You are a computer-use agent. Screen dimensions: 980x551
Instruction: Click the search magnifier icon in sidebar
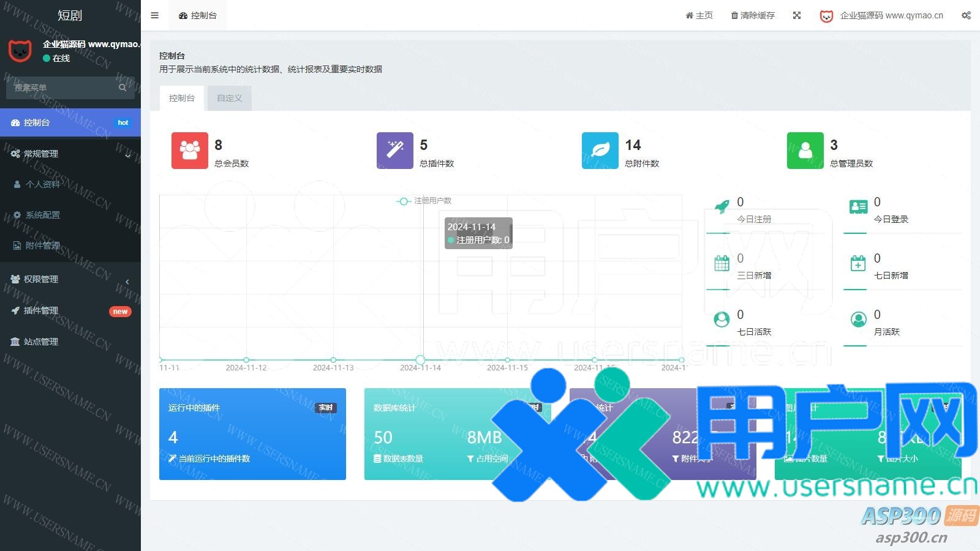click(123, 88)
